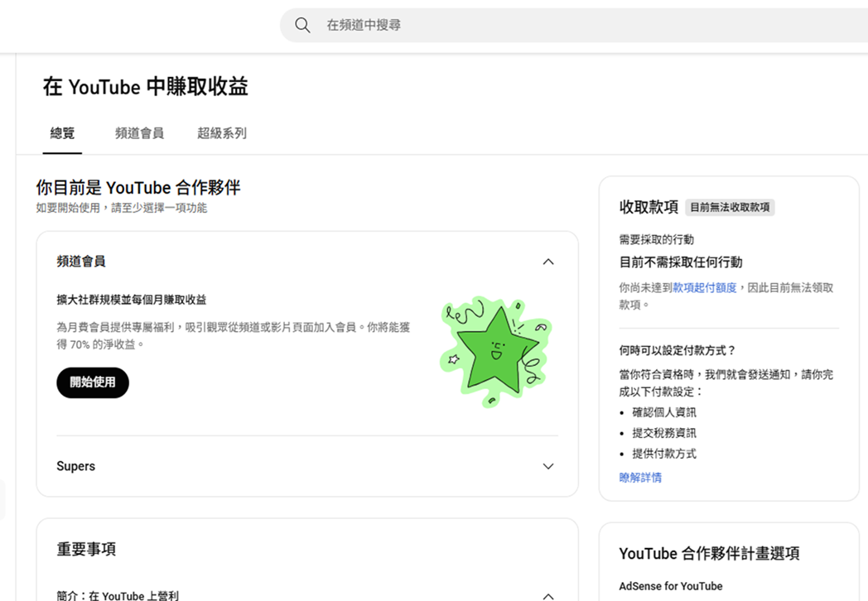
Task: Click the Supers row label
Action: pyautogui.click(x=76, y=467)
